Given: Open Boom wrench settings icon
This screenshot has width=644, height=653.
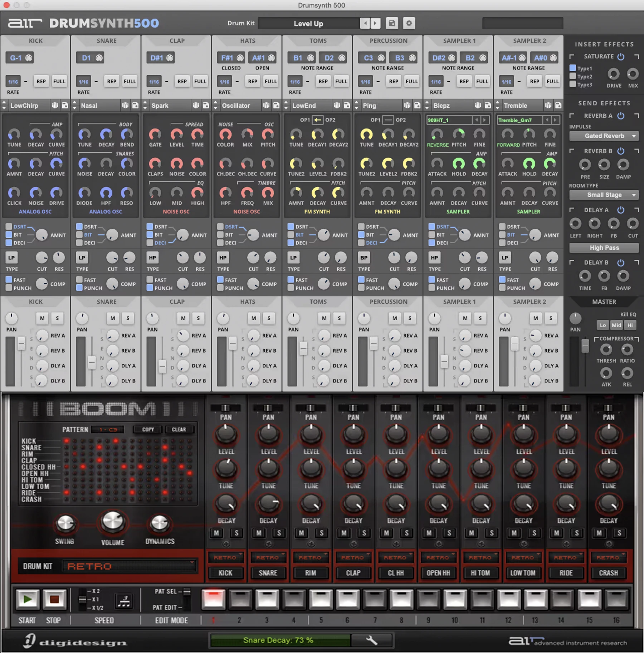Looking at the screenshot, I should [x=372, y=640].
